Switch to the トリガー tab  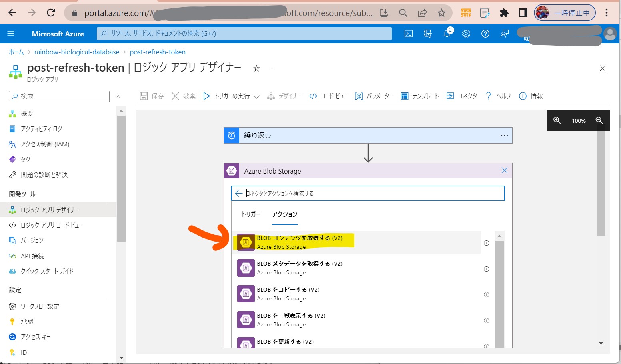251,214
